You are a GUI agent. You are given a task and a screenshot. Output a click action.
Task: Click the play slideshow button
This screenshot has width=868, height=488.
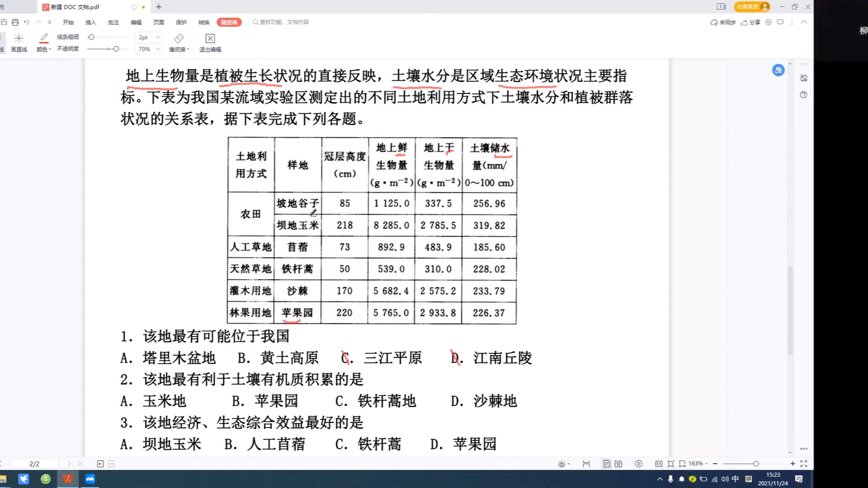[x=639, y=464]
